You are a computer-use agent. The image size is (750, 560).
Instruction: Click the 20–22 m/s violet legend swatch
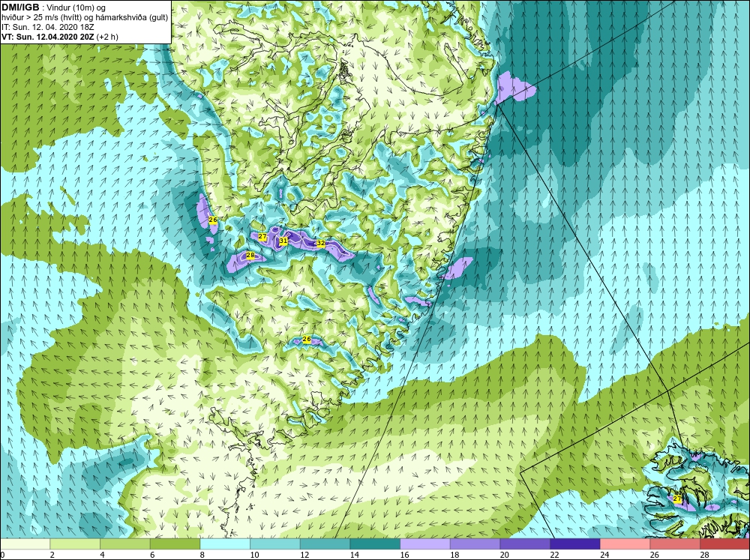click(x=525, y=544)
